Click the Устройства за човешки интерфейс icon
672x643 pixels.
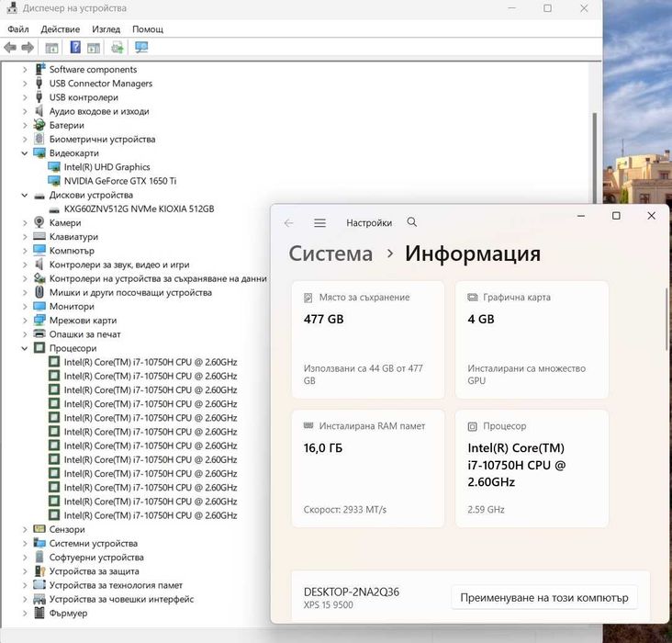[x=39, y=599]
